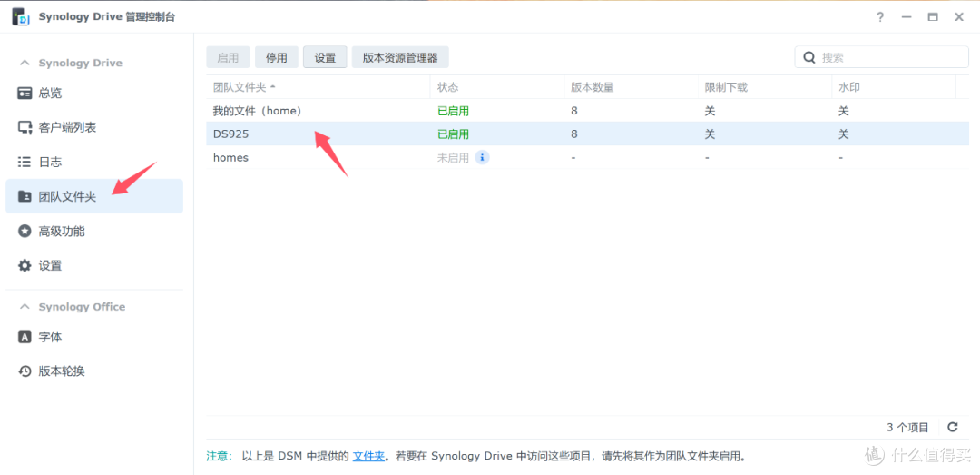Sort by 版本数量 column header
The width and height of the screenshot is (980, 475).
tap(631, 87)
